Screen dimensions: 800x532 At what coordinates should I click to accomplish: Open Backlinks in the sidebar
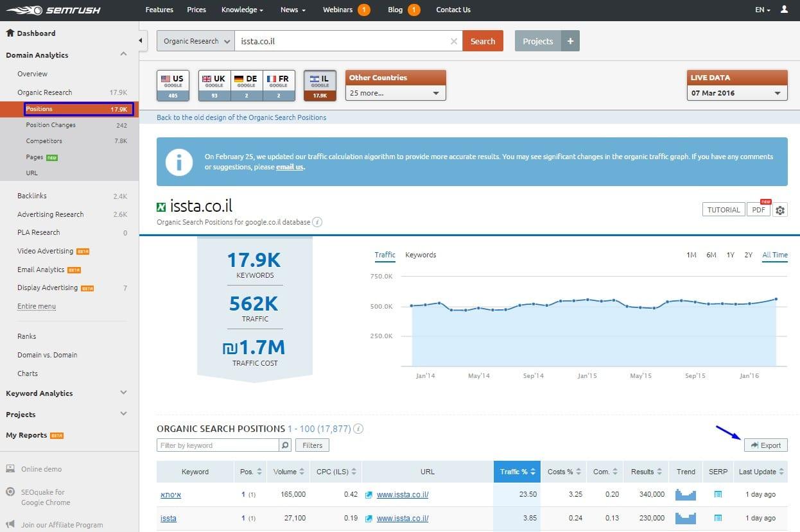32,196
